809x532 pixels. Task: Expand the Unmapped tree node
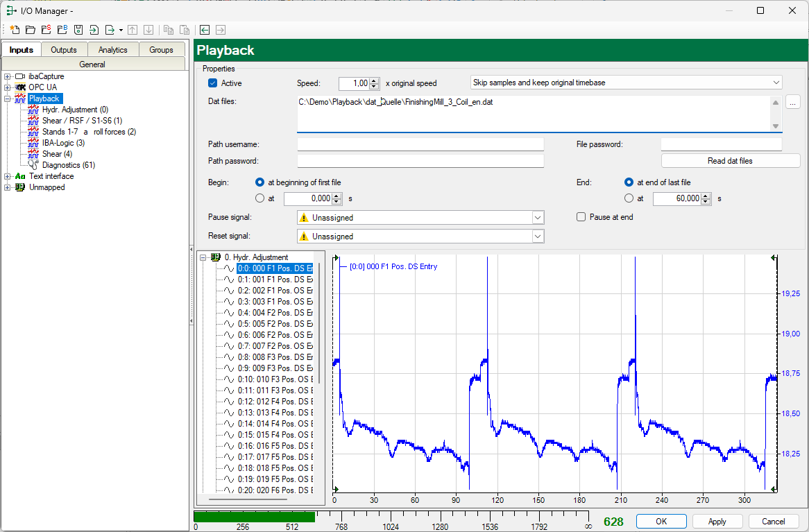[7, 187]
